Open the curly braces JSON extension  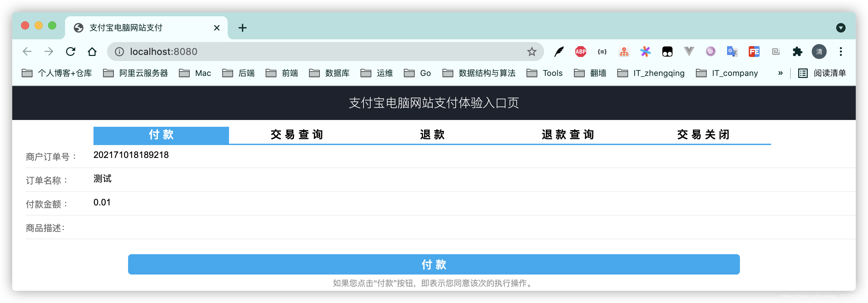[602, 52]
